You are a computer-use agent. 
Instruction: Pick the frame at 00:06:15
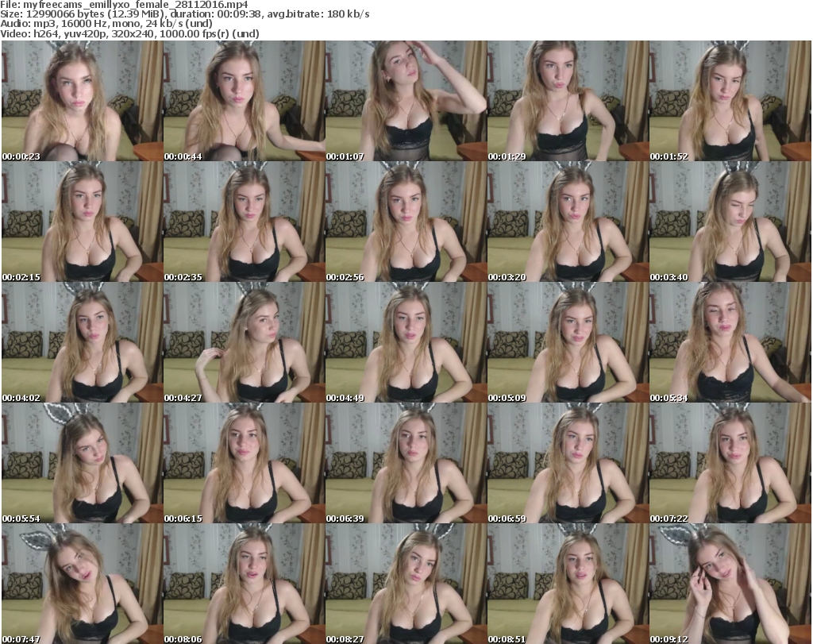click(x=245, y=463)
